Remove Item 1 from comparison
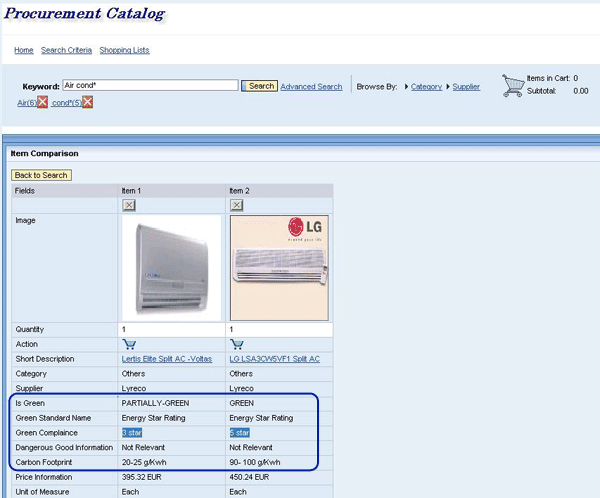Viewport: 600px width, 498px height. pos(129,205)
